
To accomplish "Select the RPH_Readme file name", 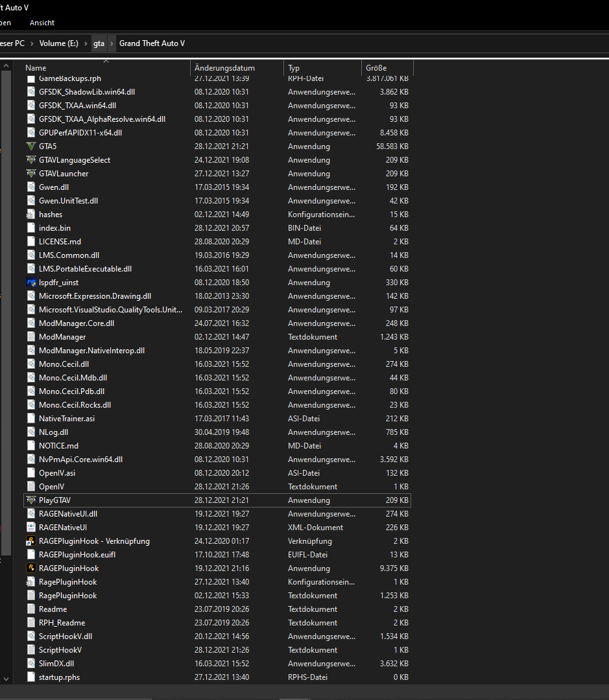I will (x=62, y=623).
